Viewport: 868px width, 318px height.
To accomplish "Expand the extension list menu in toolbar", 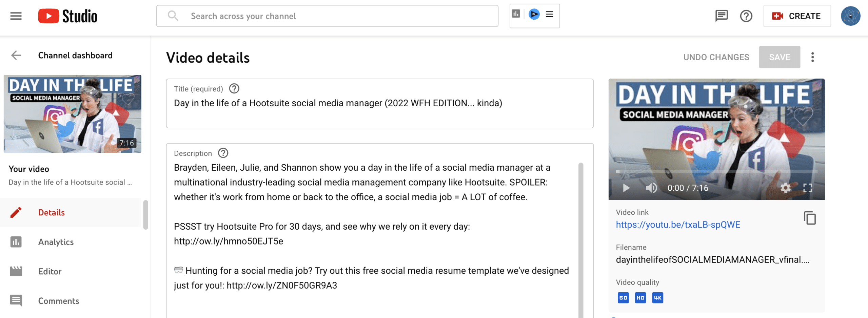I will click(x=550, y=14).
